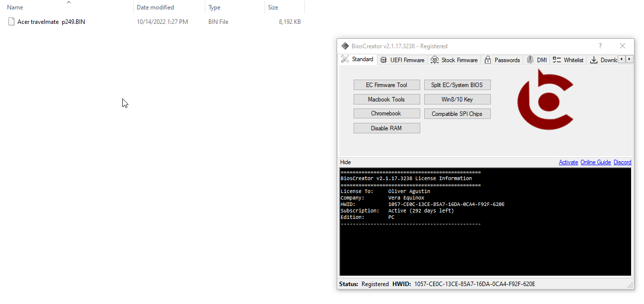Open Macbook Tools
Screen dimensions: 644x304
click(387, 100)
